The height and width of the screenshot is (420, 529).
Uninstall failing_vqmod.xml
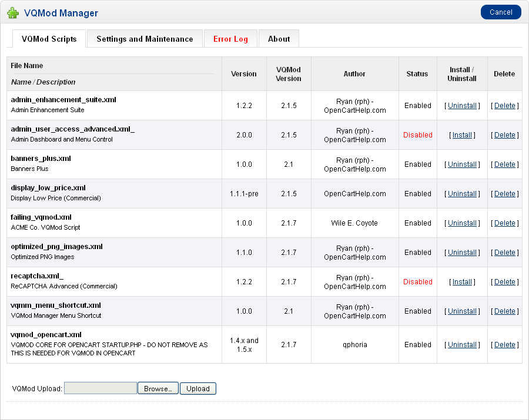click(462, 223)
